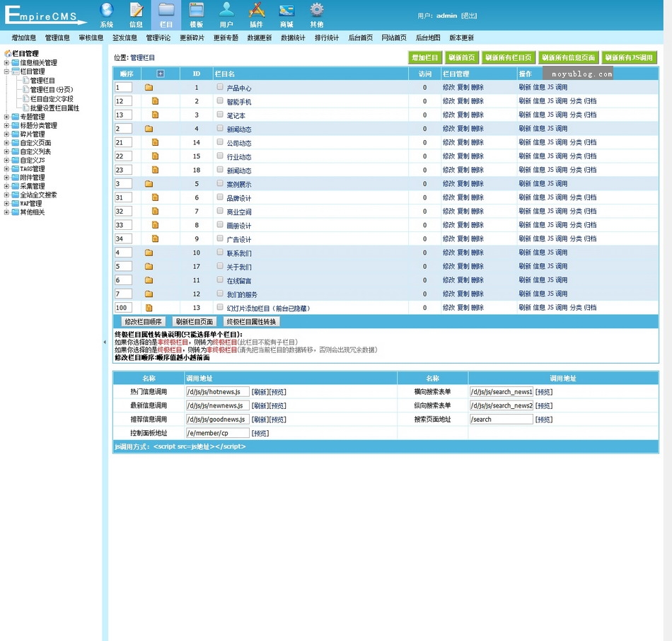Click the file icon in 幻灯片添加栏目 row

[149, 308]
